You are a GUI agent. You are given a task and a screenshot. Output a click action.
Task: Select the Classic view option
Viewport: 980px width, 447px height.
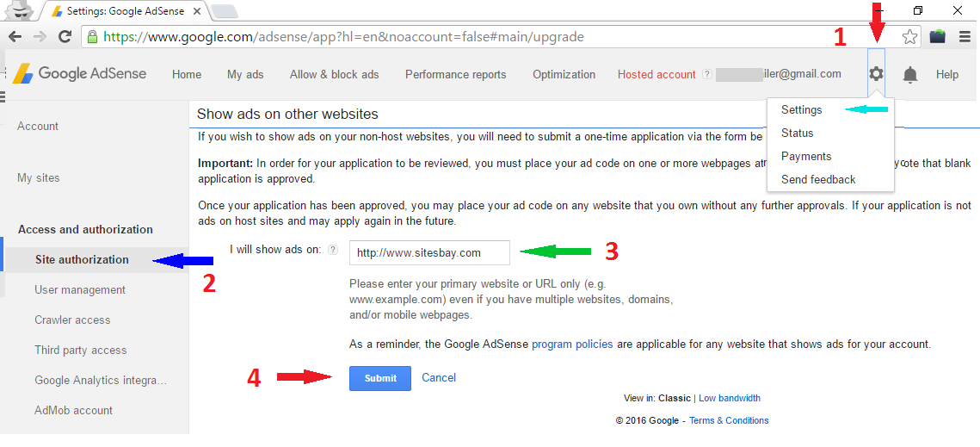675,398
